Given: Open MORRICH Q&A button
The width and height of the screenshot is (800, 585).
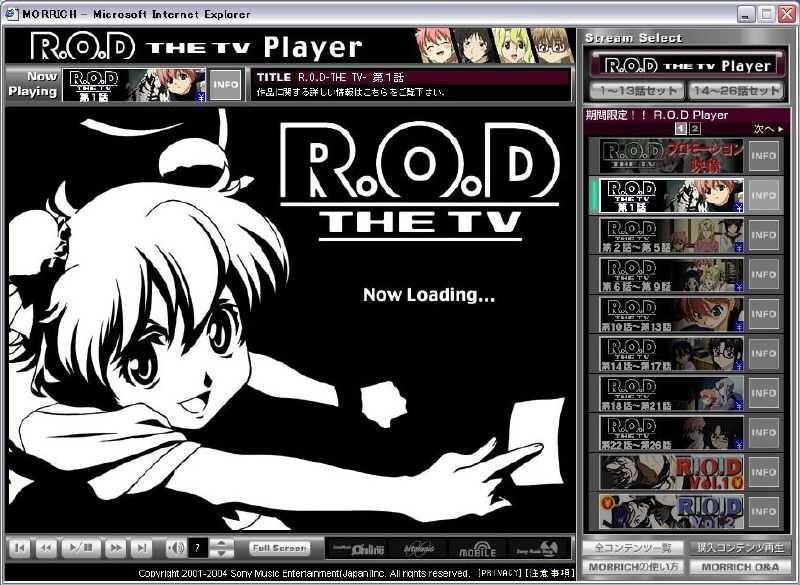Looking at the screenshot, I should 740,567.
